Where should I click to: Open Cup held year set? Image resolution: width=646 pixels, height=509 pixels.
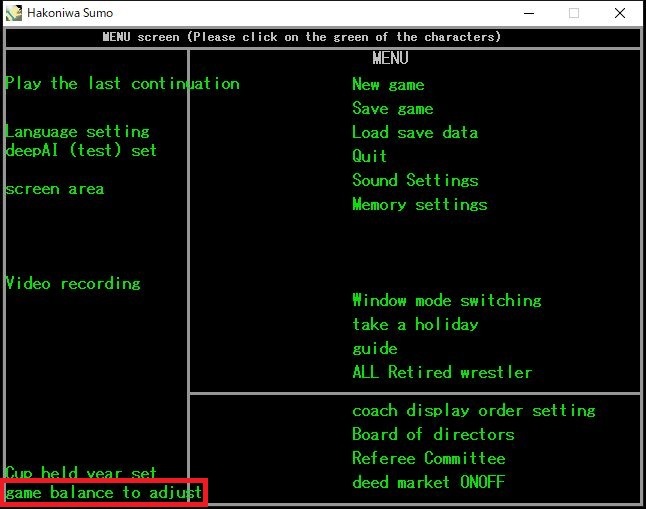tap(81, 472)
